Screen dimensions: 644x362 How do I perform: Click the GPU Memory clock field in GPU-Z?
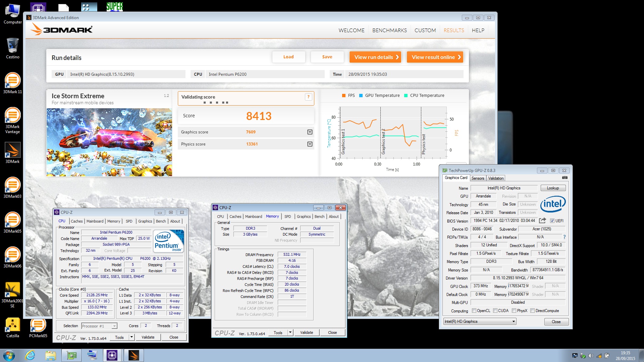(x=519, y=286)
